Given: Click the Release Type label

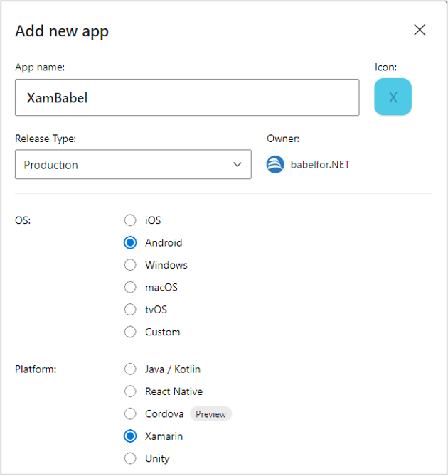Looking at the screenshot, I should coord(46,139).
